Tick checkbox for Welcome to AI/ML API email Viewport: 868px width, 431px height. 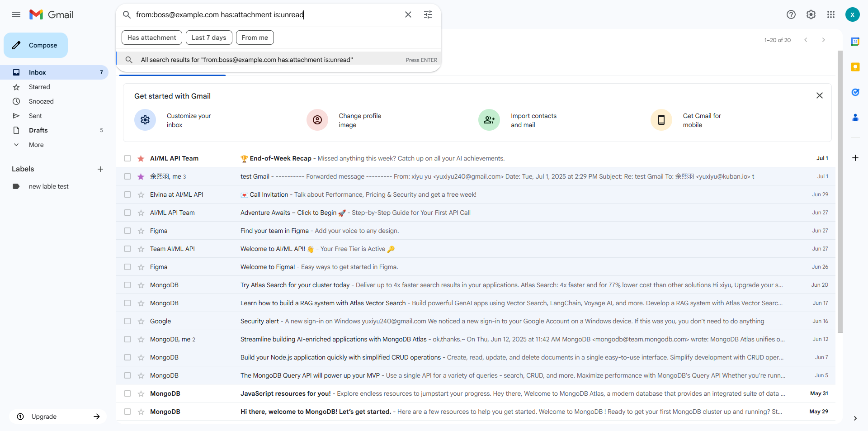tap(127, 249)
